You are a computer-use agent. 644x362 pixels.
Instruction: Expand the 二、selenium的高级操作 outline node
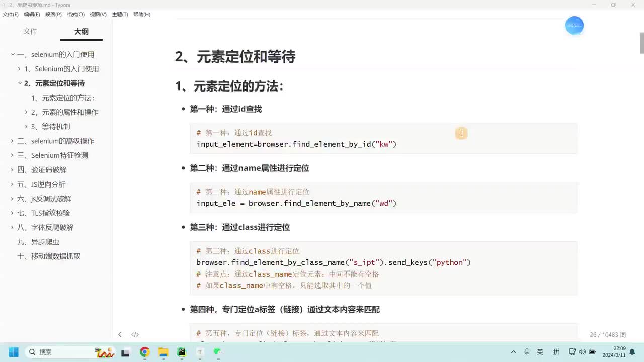coord(12,141)
